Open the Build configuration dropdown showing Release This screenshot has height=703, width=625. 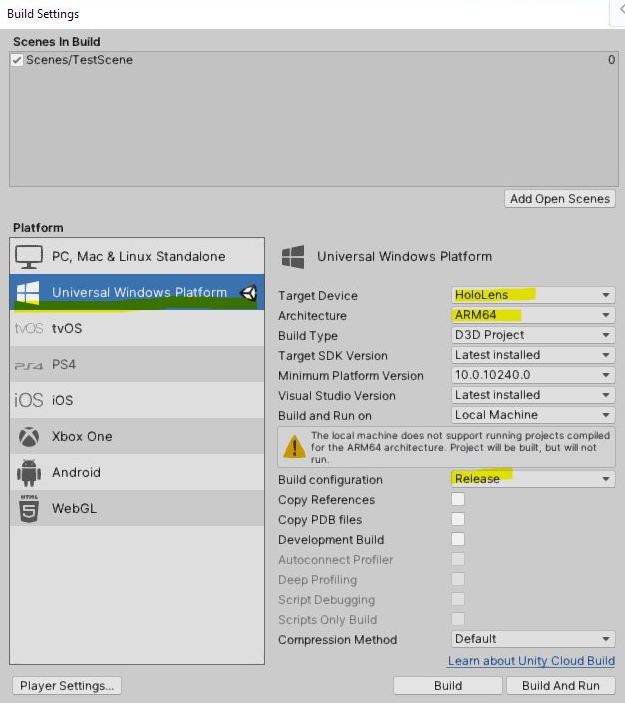coord(533,479)
